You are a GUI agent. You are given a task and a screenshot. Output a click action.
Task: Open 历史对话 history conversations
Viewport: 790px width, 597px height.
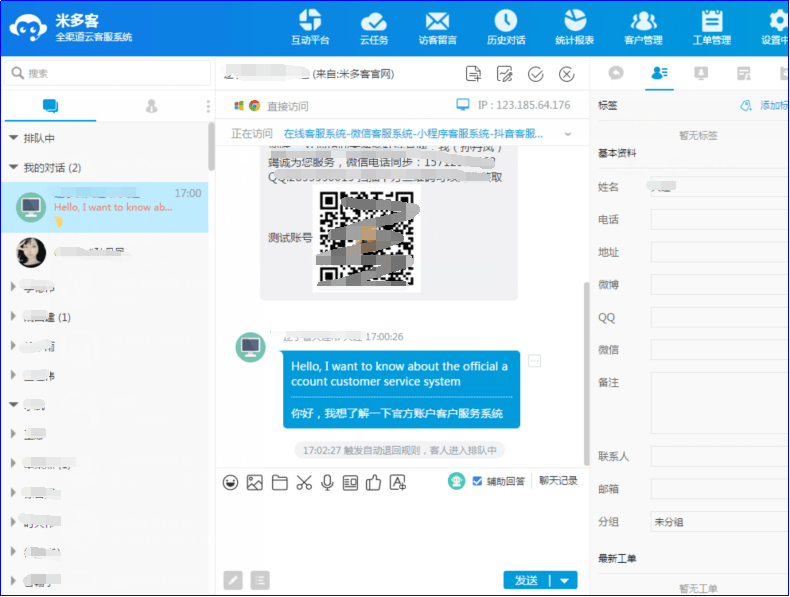[506, 27]
